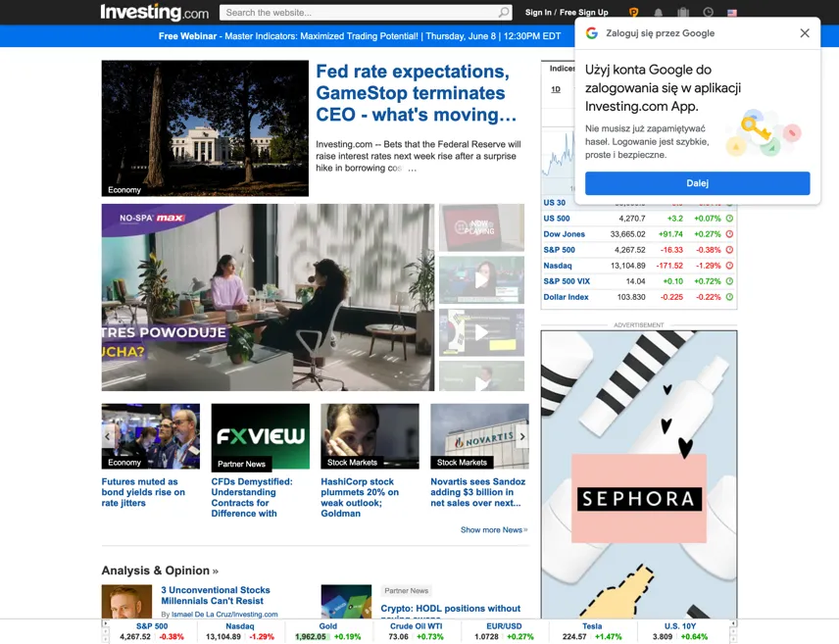
Task: Open the US flag edition selector
Action: 732,13
